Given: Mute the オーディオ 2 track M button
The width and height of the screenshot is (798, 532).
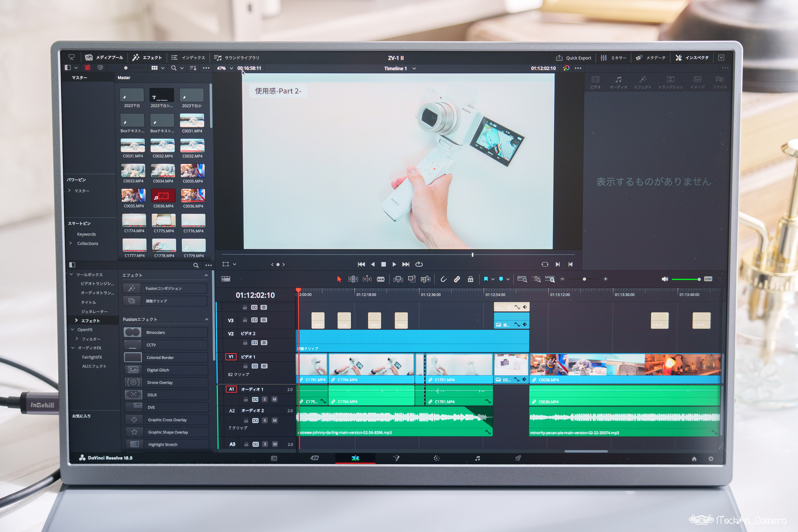Looking at the screenshot, I should (275, 420).
